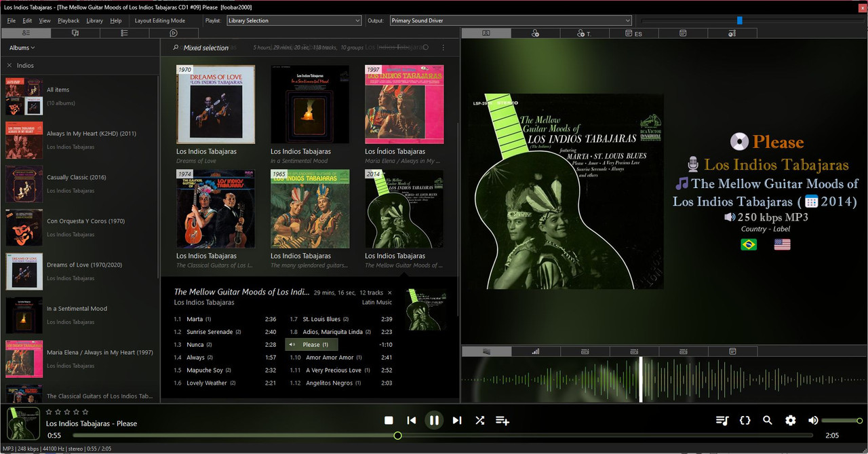The image size is (868, 454).
Task: Expand the Albums view dropdown
Action: (22, 48)
